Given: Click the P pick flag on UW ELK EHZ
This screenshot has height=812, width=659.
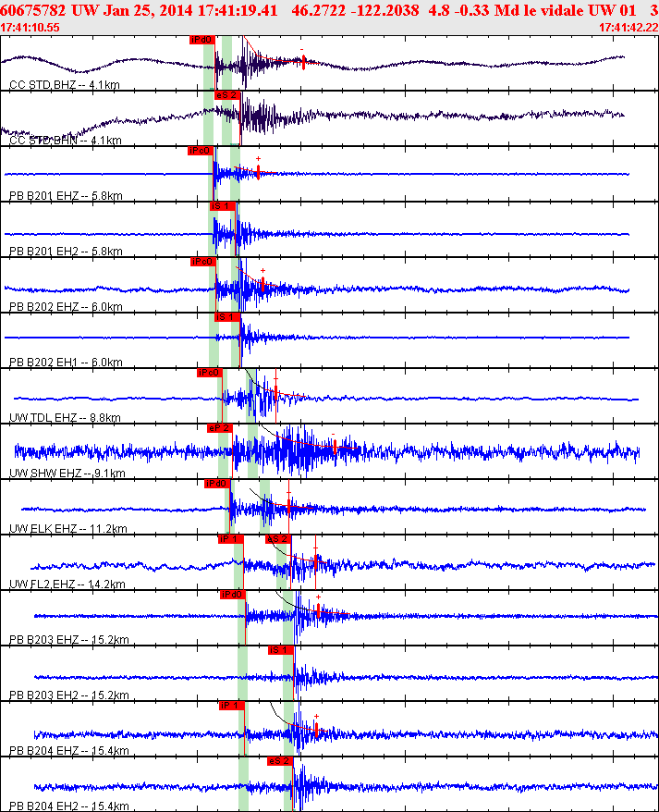Looking at the screenshot, I should [216, 484].
